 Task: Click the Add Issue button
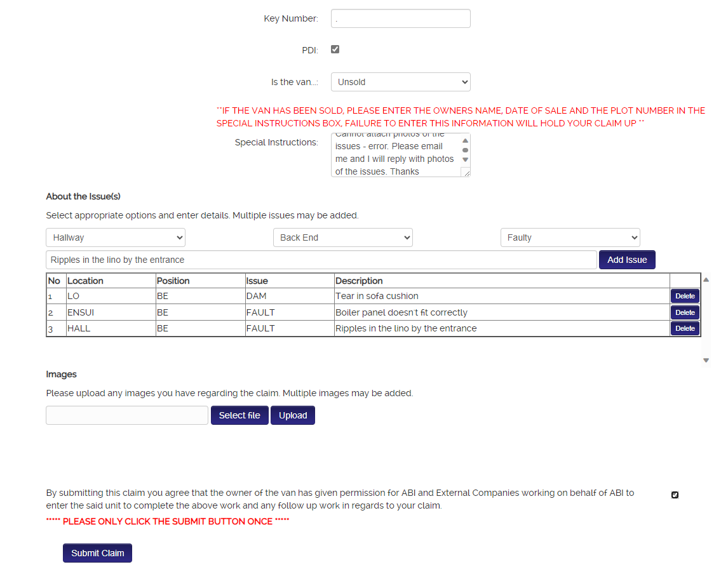click(x=627, y=260)
